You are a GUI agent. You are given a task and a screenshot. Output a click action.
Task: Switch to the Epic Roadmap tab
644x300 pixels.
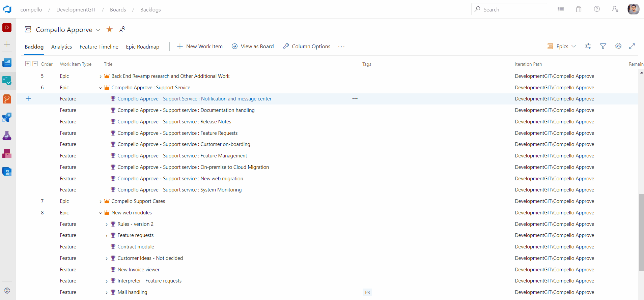click(142, 47)
